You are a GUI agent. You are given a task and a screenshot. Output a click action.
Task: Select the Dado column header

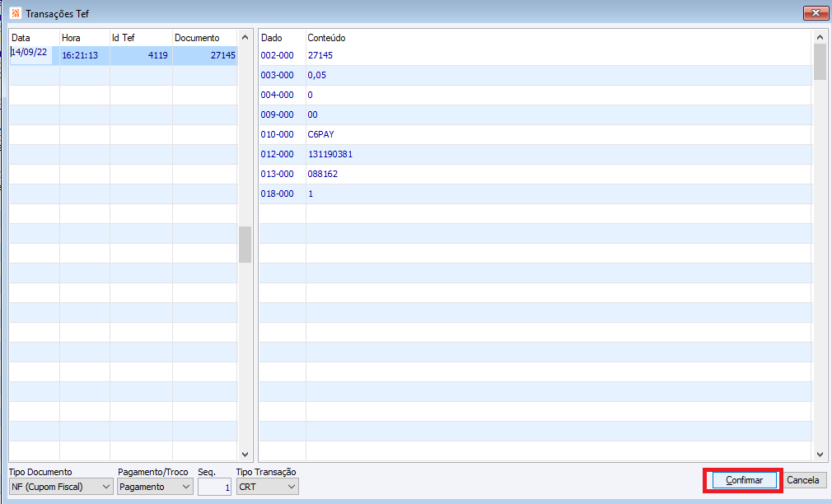[x=283, y=38]
